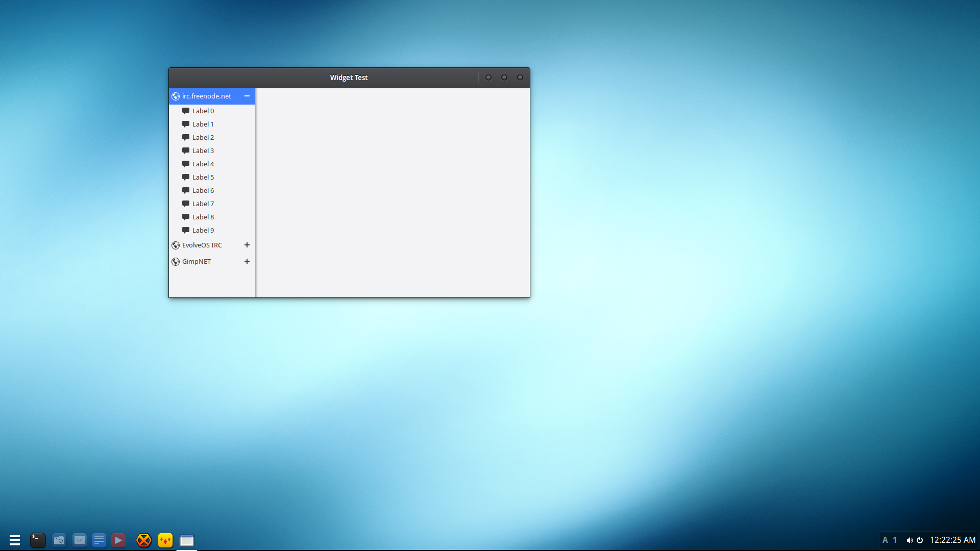Open the Label 0 channel
The height and width of the screenshot is (551, 980).
coord(212,111)
